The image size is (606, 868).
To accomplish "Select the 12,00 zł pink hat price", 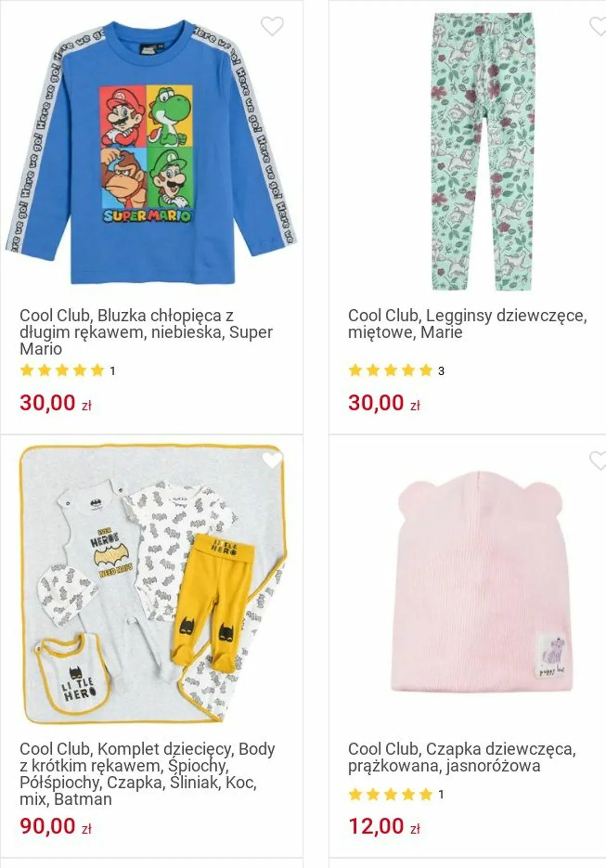I will [384, 826].
